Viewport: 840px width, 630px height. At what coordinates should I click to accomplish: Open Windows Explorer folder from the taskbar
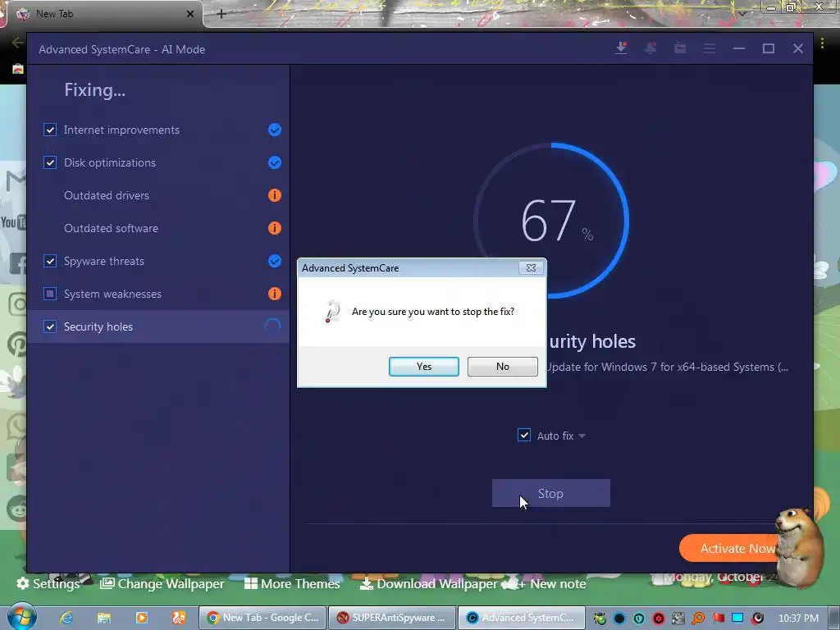click(104, 618)
